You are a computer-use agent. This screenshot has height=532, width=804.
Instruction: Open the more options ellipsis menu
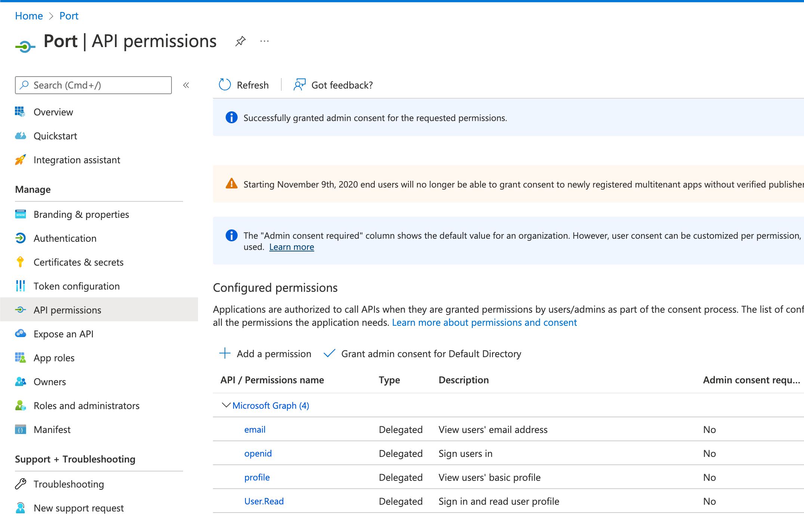point(264,41)
